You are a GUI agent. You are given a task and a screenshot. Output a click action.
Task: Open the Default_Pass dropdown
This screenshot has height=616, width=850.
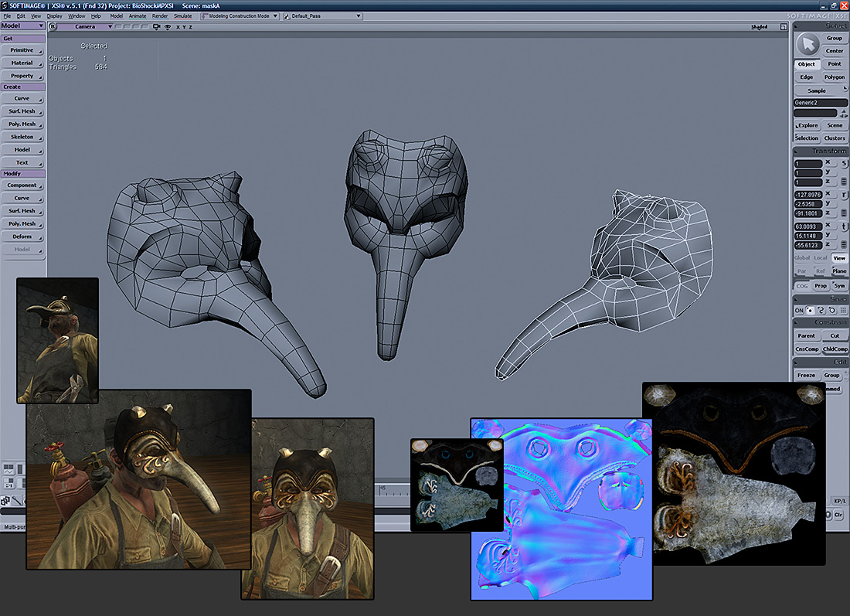(322, 16)
